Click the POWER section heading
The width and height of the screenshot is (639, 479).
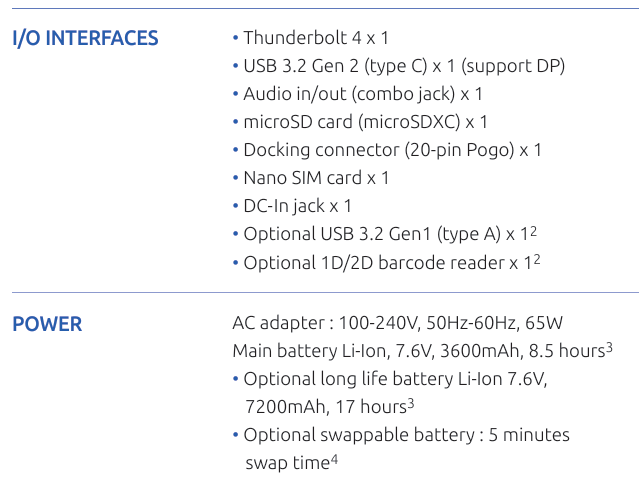coord(47,324)
